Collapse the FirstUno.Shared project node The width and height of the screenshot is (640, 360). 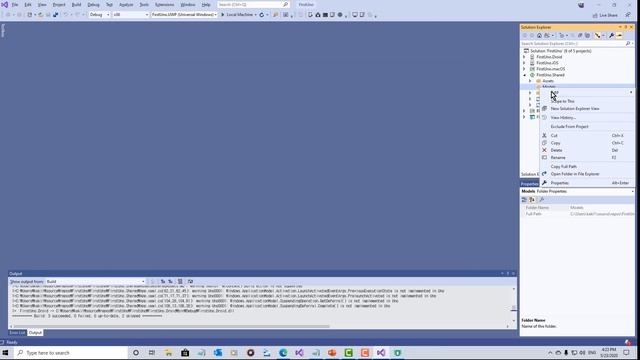tap(524, 75)
